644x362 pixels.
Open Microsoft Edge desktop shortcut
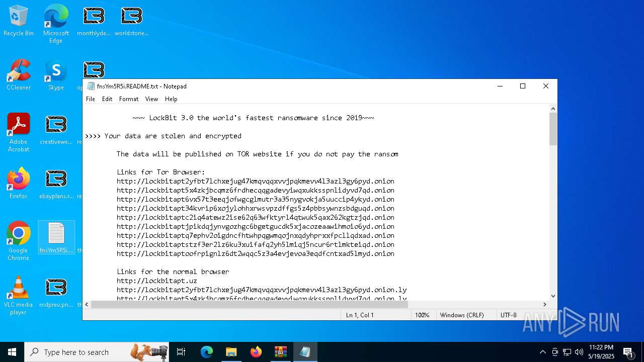(56, 24)
